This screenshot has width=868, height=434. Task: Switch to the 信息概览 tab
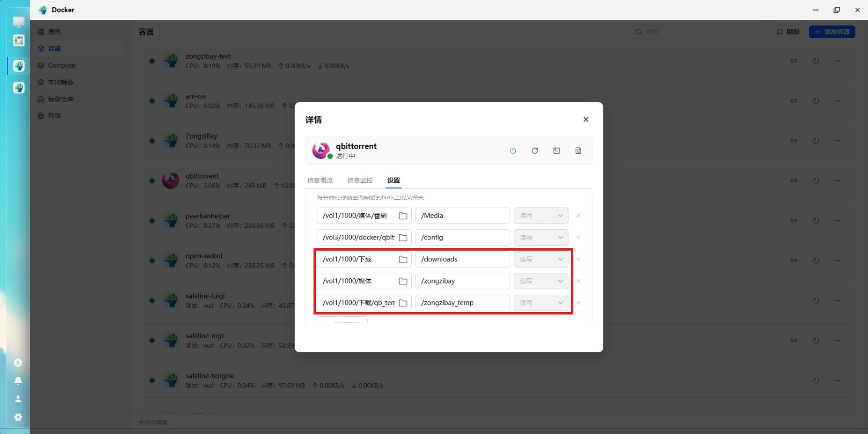[320, 180]
